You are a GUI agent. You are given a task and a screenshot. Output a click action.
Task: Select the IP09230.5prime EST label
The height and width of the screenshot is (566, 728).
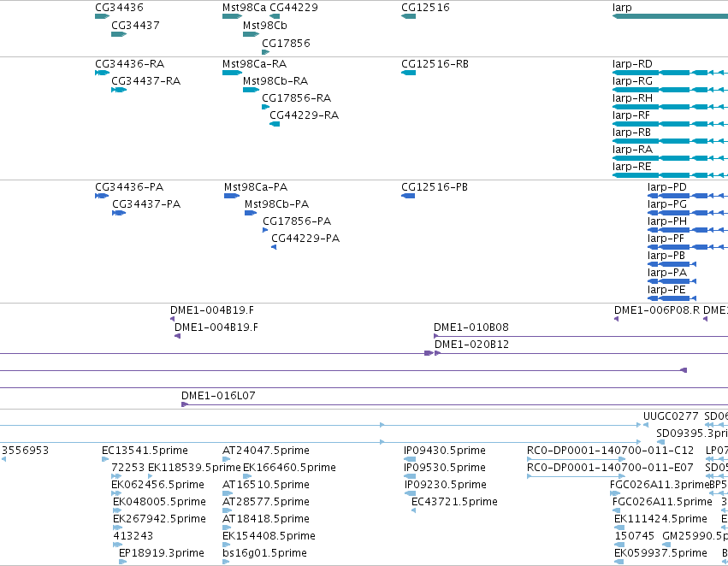(446, 486)
